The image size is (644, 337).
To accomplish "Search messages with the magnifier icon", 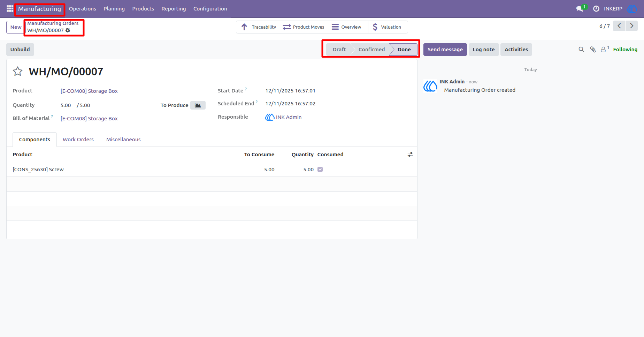I will (581, 50).
